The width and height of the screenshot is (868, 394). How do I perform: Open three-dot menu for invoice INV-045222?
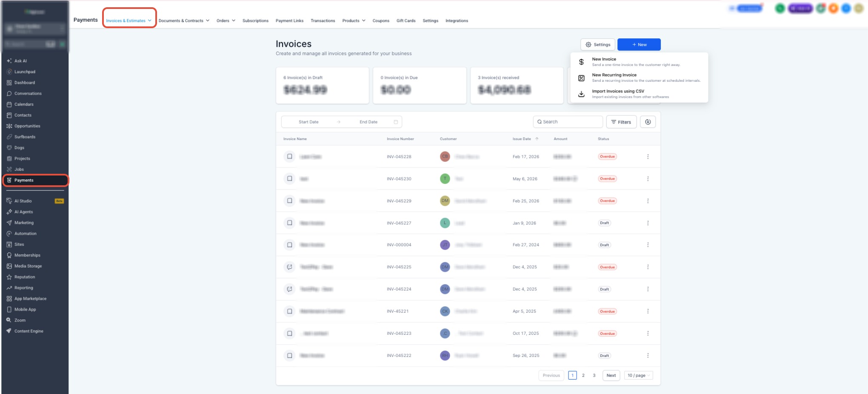click(x=648, y=356)
